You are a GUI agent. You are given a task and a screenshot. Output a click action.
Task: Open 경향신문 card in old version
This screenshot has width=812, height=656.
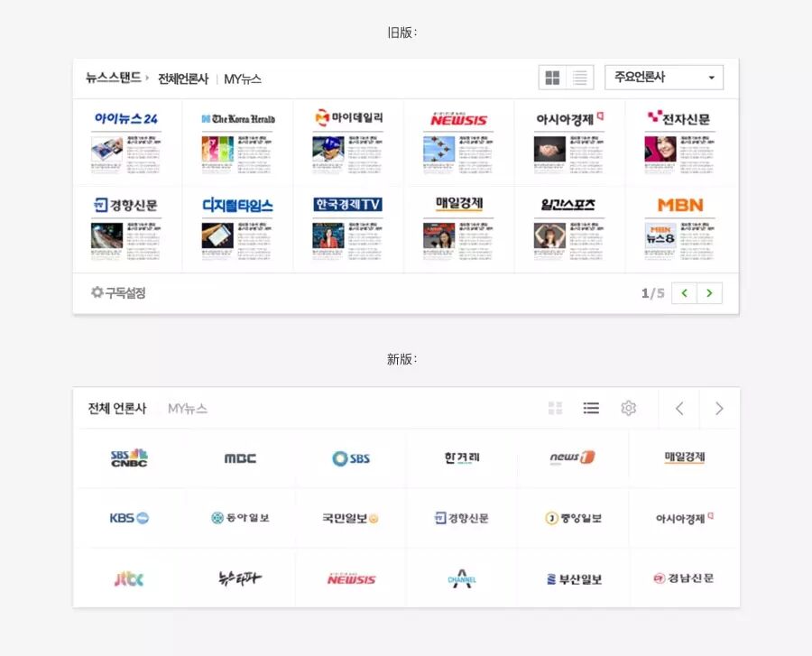point(126,229)
